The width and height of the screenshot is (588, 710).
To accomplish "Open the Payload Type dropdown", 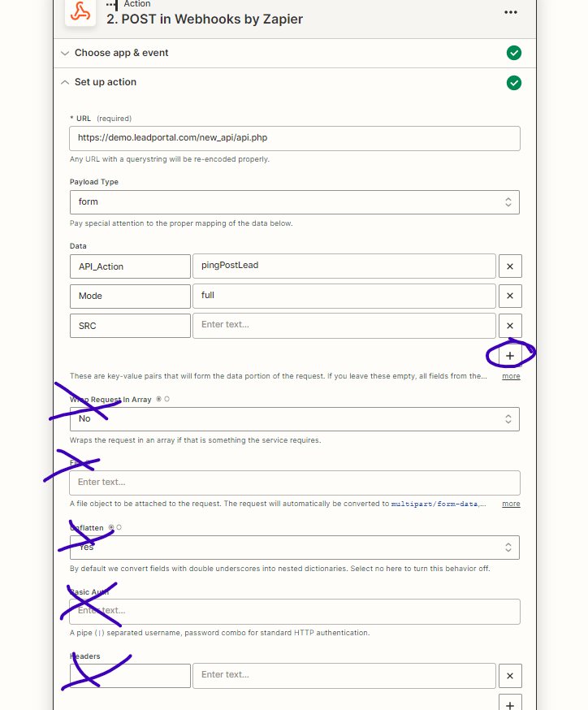I will (295, 202).
